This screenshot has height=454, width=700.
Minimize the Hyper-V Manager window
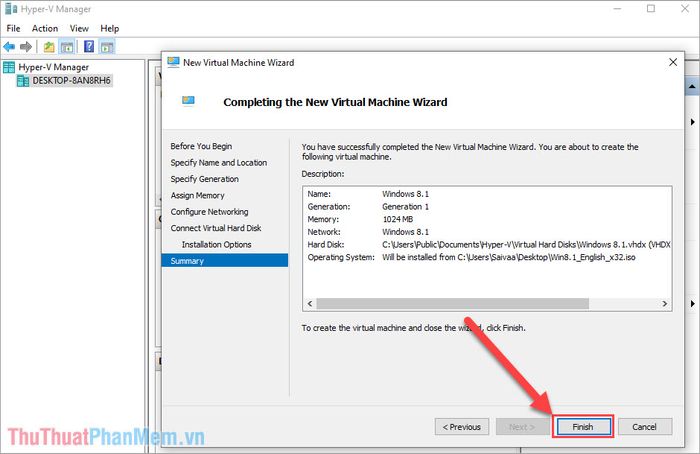click(x=617, y=8)
